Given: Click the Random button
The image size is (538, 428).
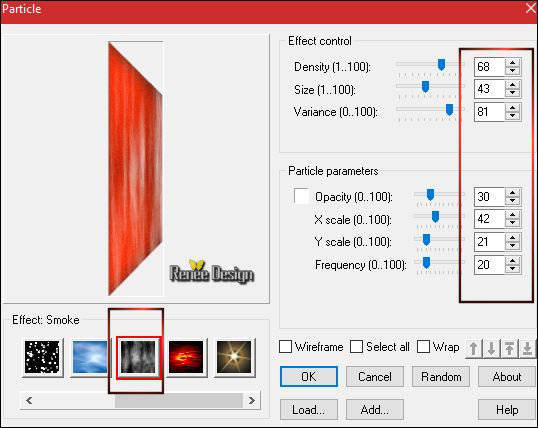Looking at the screenshot, I should 441,377.
